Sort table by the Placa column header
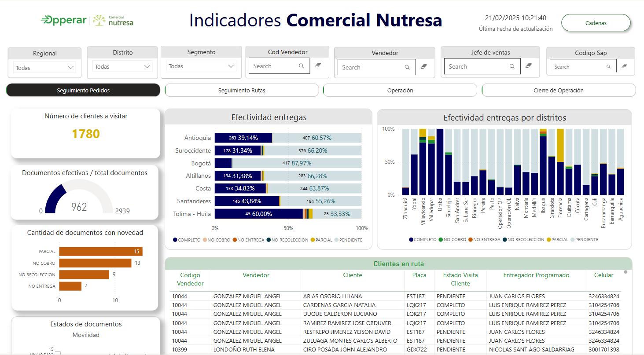The height and width of the screenshot is (355, 644). 419,275
